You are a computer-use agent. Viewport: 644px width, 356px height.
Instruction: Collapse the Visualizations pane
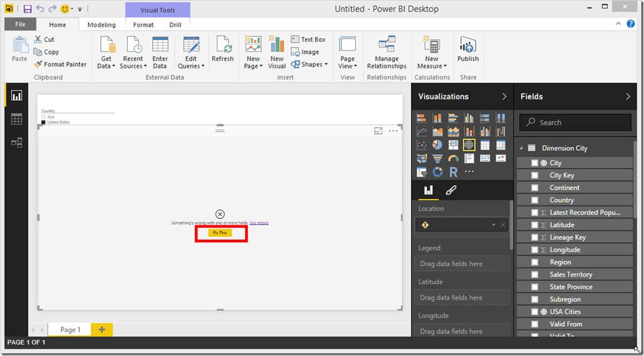(504, 96)
